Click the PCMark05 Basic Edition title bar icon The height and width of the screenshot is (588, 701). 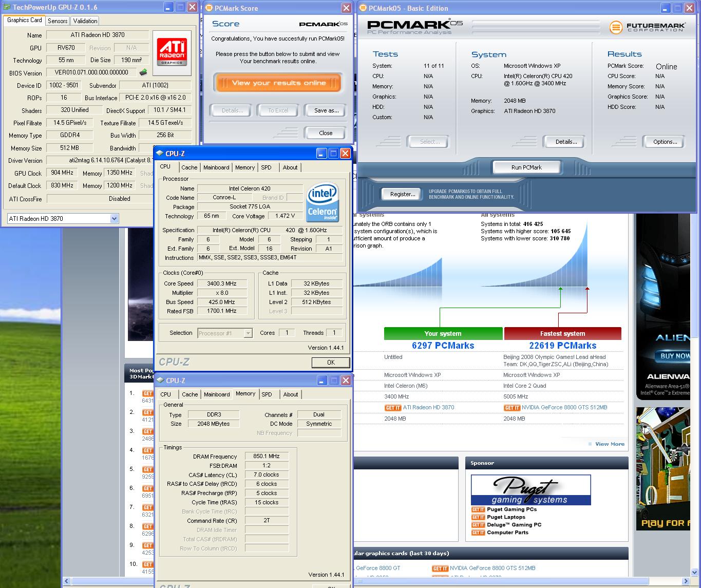(x=363, y=8)
